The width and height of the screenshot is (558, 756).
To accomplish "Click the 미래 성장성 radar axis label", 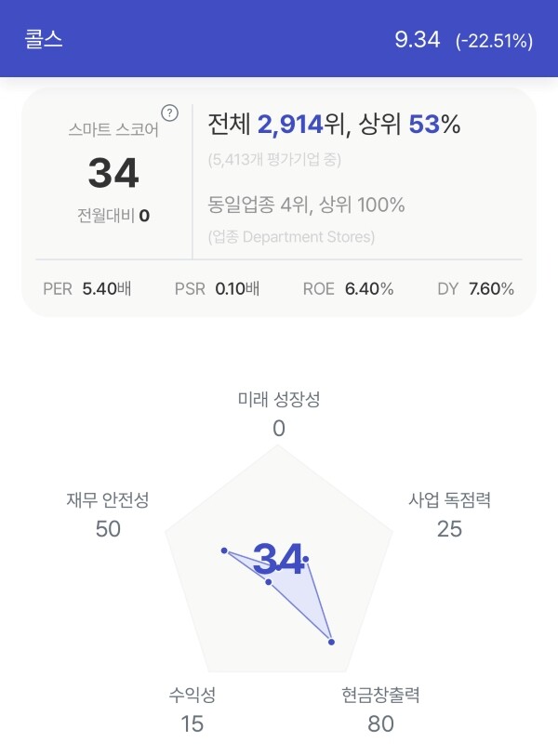I will pyautogui.click(x=279, y=399).
